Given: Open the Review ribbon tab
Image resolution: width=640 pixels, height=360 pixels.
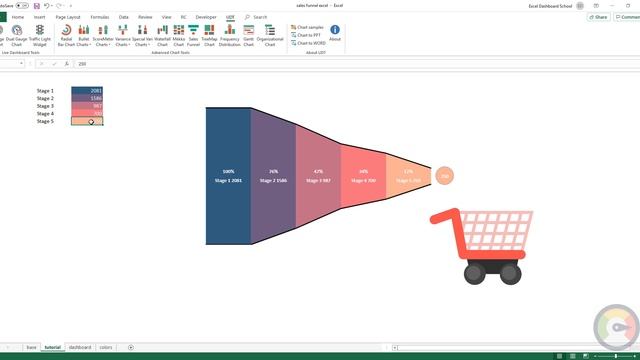Looking at the screenshot, I should pos(145,17).
